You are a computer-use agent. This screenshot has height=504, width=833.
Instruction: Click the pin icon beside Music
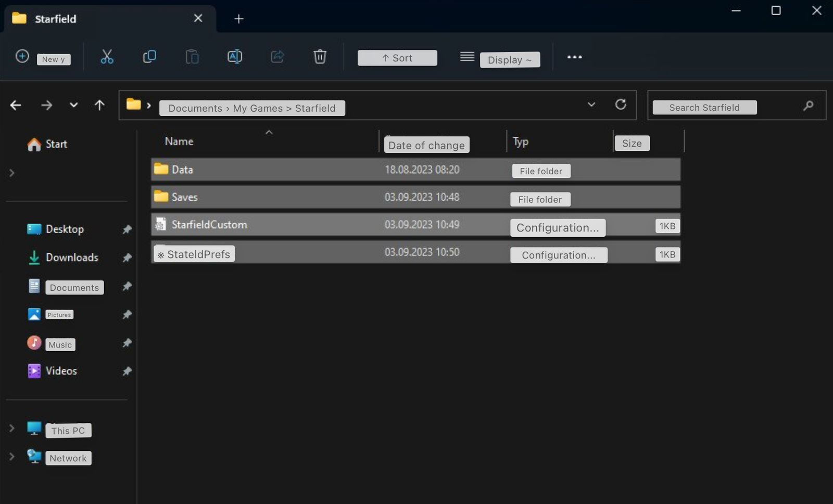(x=127, y=343)
